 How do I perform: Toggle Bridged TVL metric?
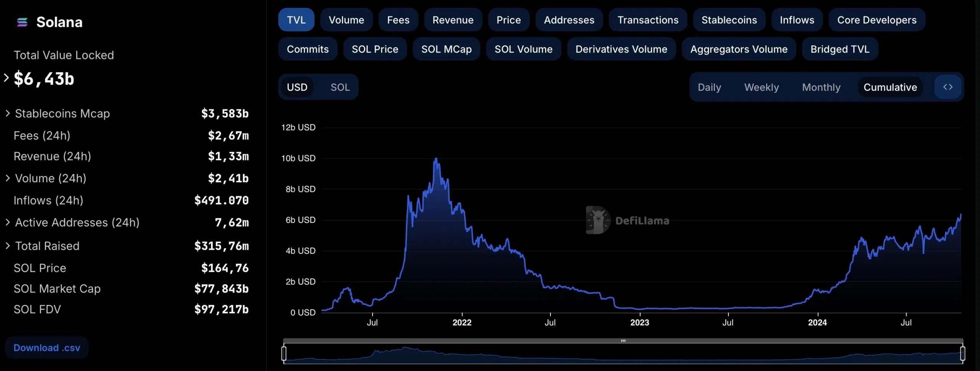pyautogui.click(x=840, y=49)
